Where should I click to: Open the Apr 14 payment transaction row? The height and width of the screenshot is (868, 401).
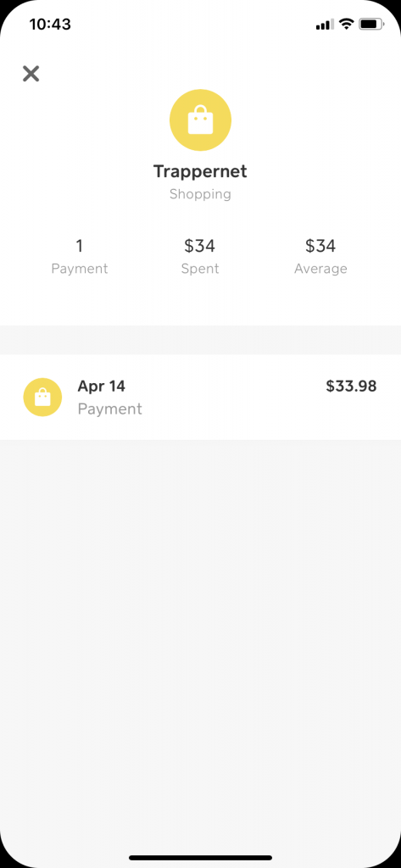click(200, 397)
